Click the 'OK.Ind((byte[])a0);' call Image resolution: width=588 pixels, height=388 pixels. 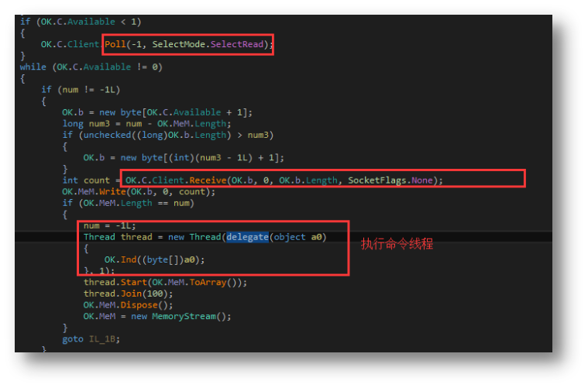pyautogui.click(x=154, y=259)
